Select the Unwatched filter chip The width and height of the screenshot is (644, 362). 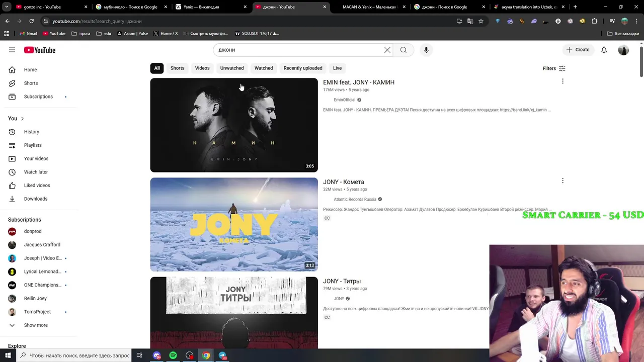[232, 68]
